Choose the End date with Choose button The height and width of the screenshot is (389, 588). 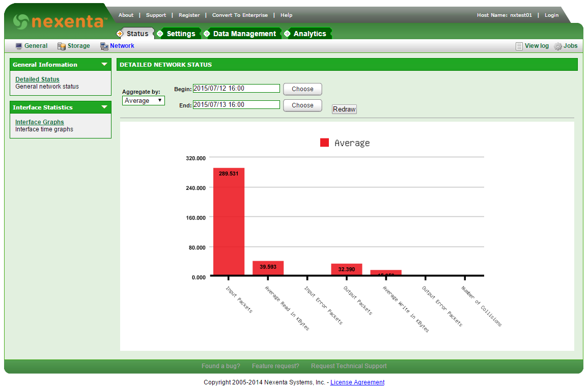point(302,105)
